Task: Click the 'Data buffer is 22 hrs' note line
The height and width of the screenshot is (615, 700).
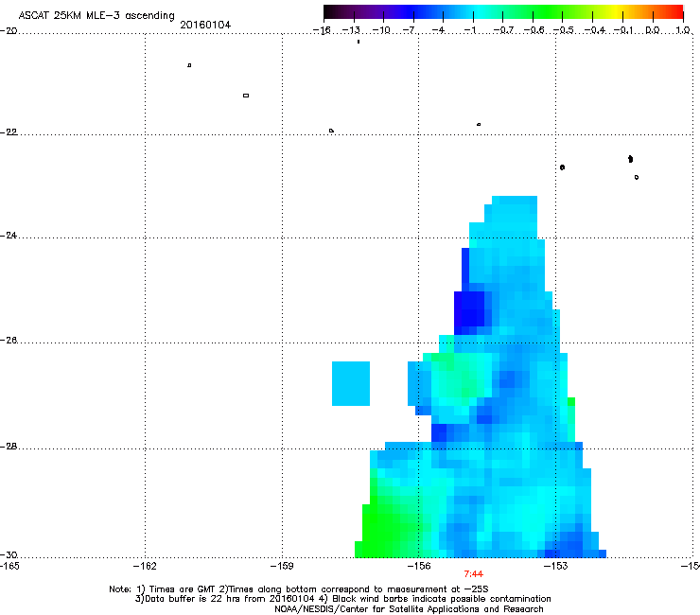Action: click(x=342, y=599)
